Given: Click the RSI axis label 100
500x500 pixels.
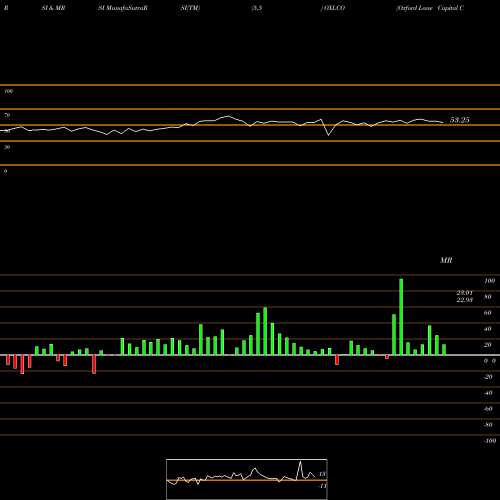Looking at the screenshot, I should [x=9, y=91].
